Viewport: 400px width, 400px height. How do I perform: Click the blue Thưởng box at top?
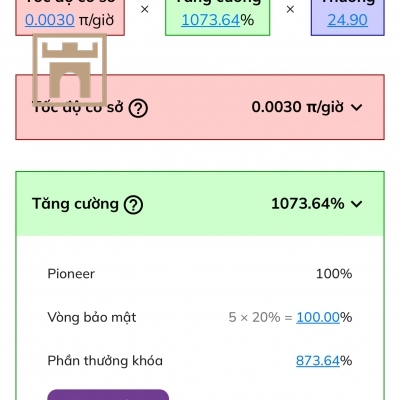pyautogui.click(x=348, y=17)
